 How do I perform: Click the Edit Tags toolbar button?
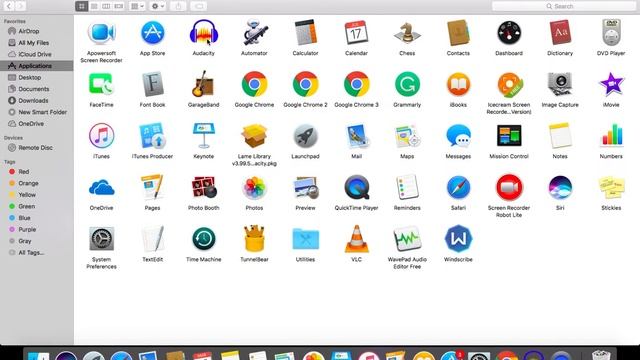[198, 6]
